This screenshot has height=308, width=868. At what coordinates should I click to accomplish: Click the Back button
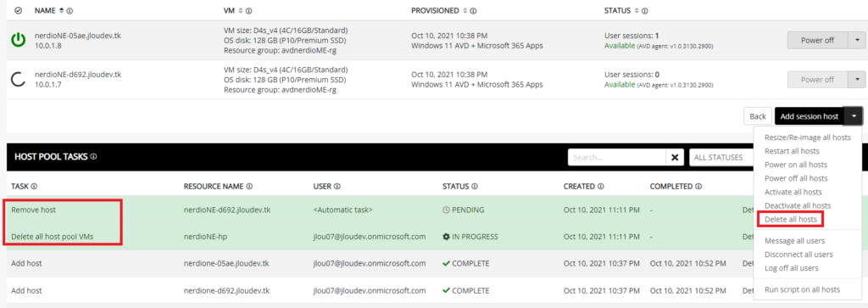pyautogui.click(x=758, y=116)
